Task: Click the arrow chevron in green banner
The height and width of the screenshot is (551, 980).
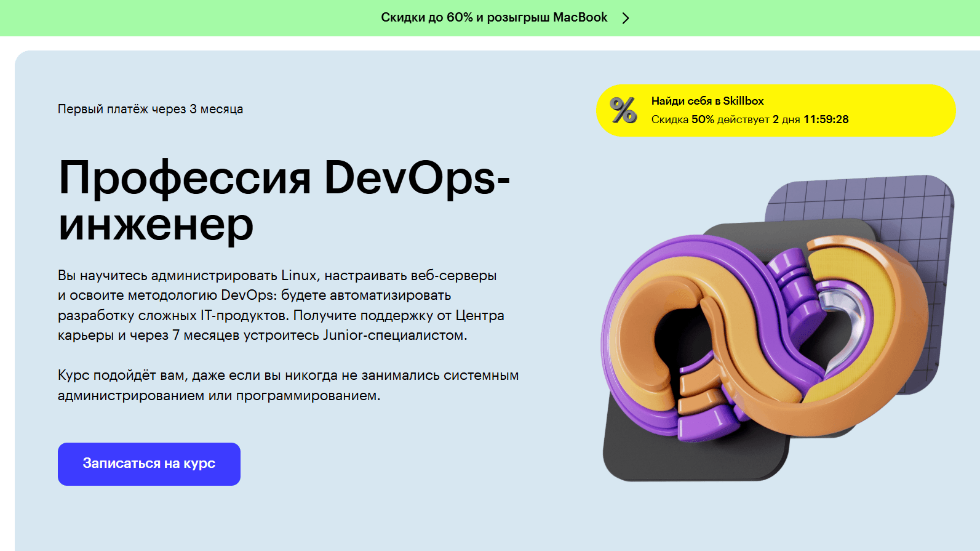Action: point(626,18)
